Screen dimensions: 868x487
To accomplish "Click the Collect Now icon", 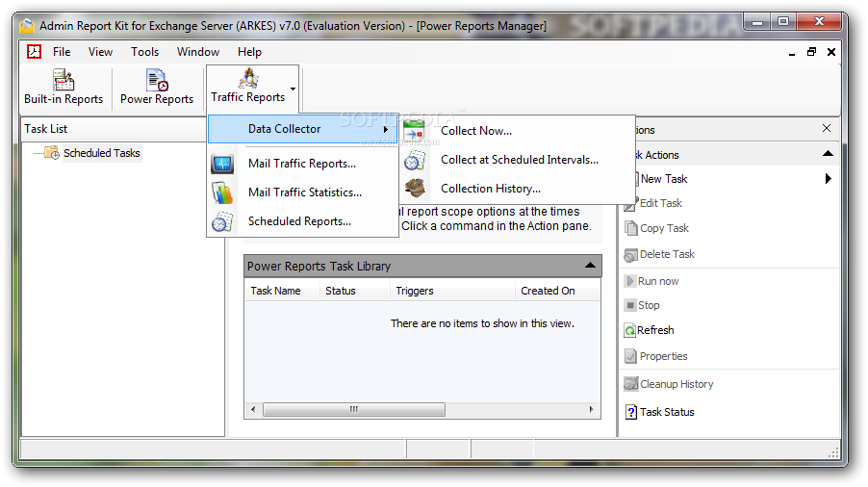I will pyautogui.click(x=414, y=131).
